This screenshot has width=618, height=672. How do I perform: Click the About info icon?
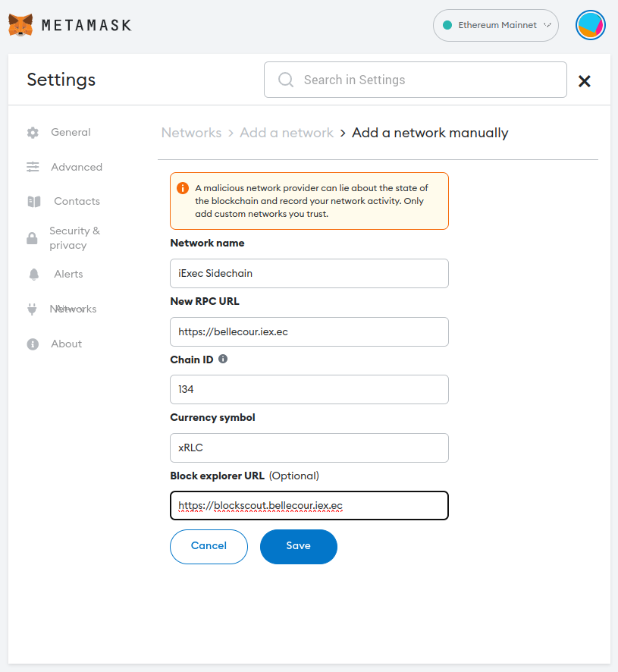point(33,344)
